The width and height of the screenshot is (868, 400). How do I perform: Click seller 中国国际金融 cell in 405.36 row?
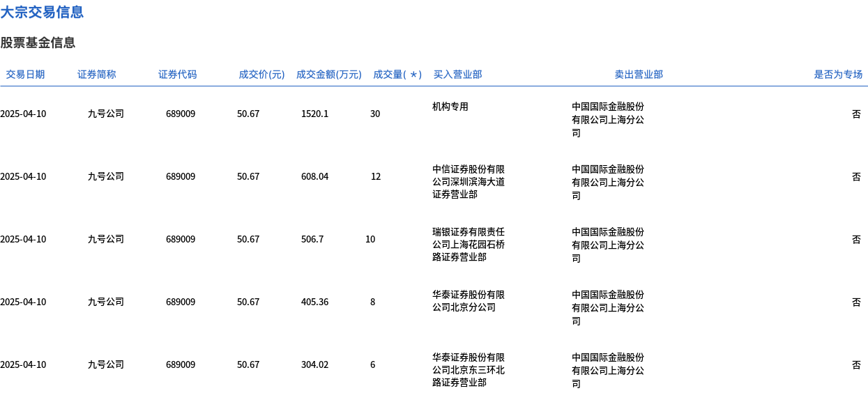click(x=608, y=307)
